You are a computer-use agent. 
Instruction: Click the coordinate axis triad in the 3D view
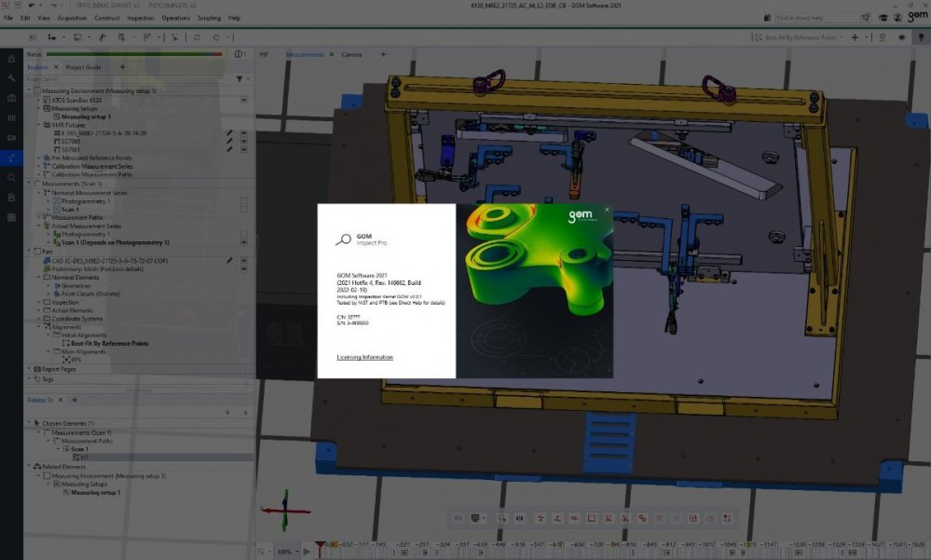[285, 510]
